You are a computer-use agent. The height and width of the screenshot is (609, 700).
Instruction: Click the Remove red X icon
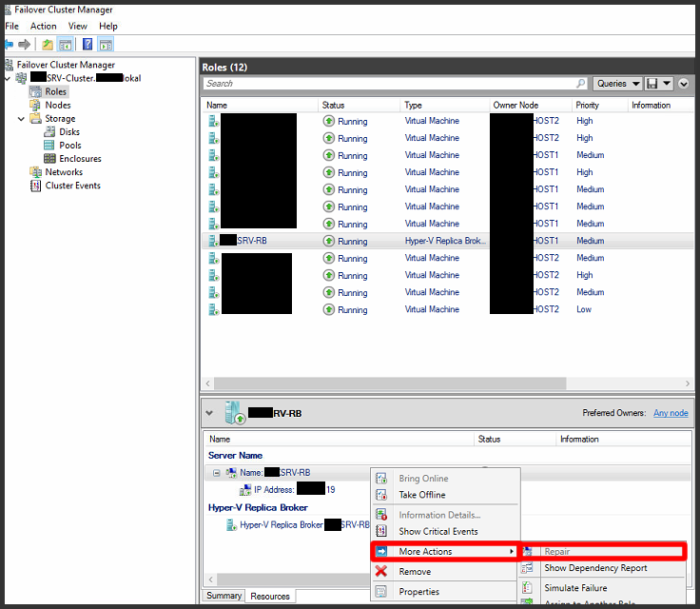tap(380, 571)
